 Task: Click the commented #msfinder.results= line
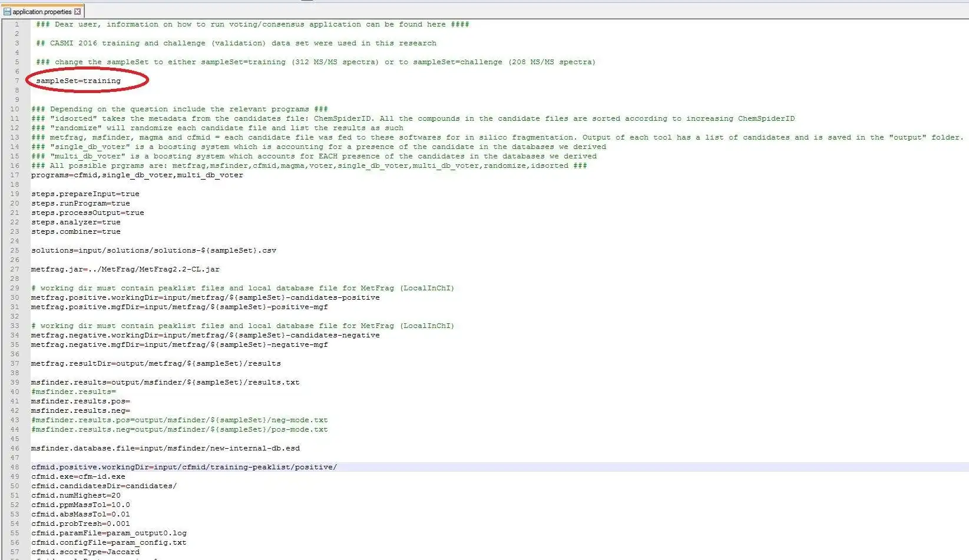(x=74, y=392)
